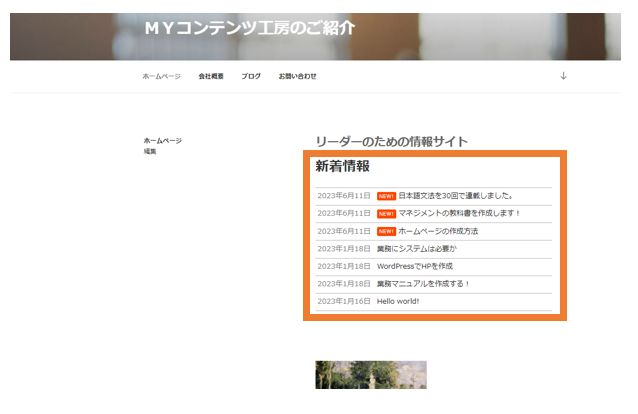Go to the ブログ menu item
The image size is (638, 414).
point(251,76)
